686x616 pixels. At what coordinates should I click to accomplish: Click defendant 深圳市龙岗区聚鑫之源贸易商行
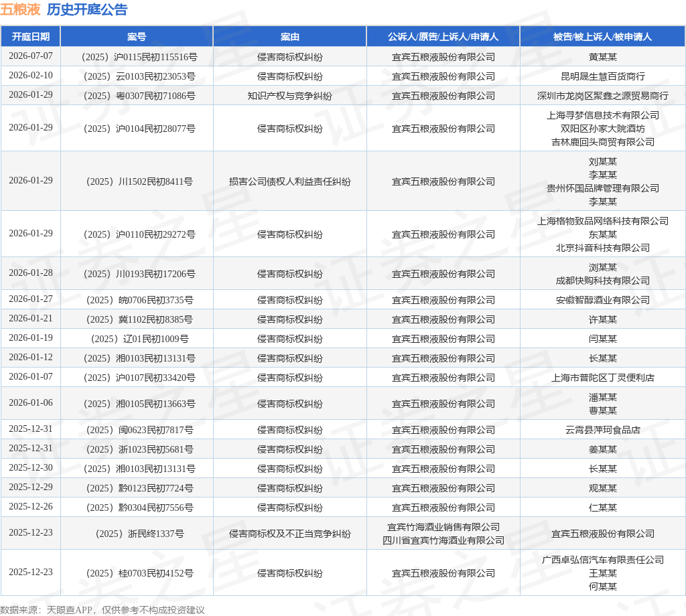pyautogui.click(x=602, y=96)
